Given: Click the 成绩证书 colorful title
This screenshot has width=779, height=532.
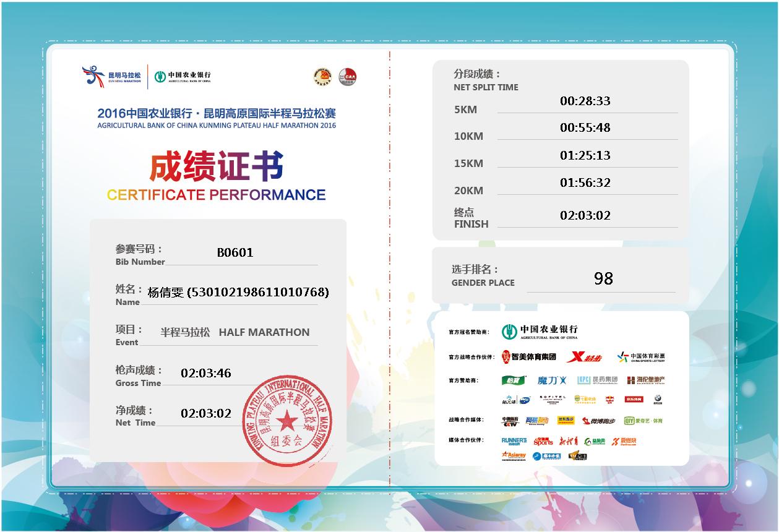Looking at the screenshot, I should (x=216, y=166).
